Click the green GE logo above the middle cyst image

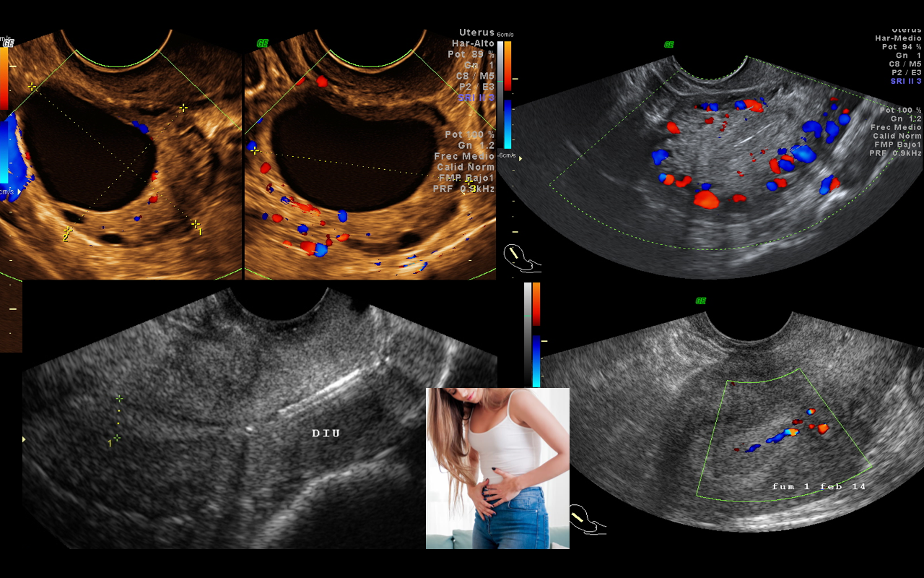(262, 43)
